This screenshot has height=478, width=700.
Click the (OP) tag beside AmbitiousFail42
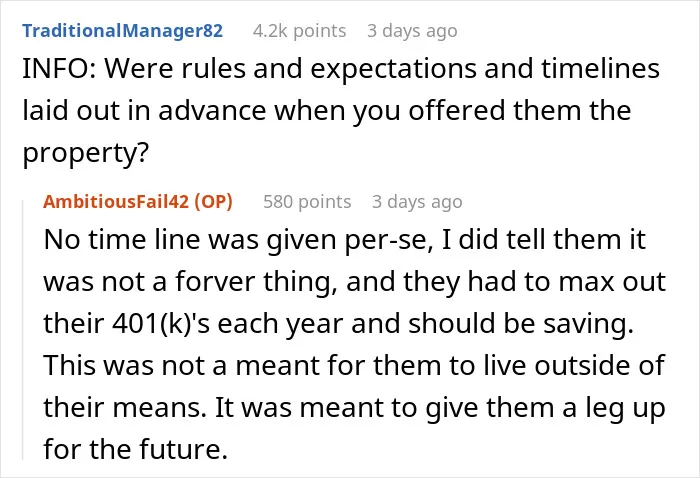pos(213,202)
